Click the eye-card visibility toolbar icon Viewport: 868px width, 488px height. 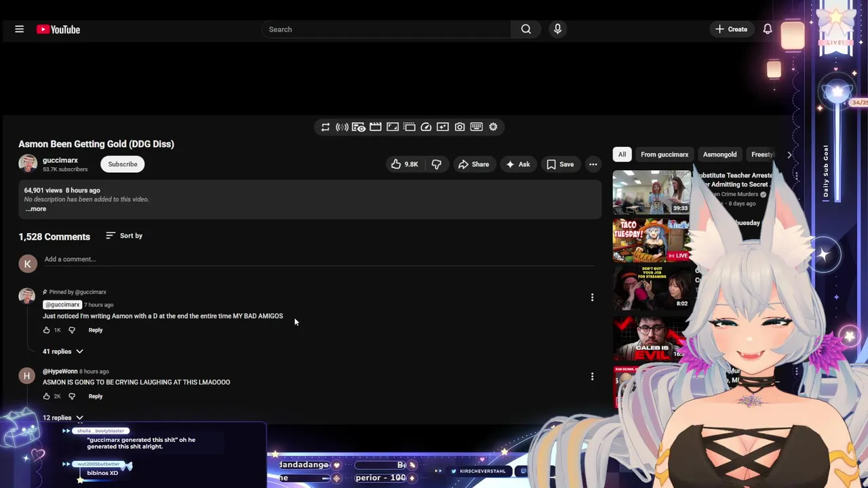[x=359, y=127]
